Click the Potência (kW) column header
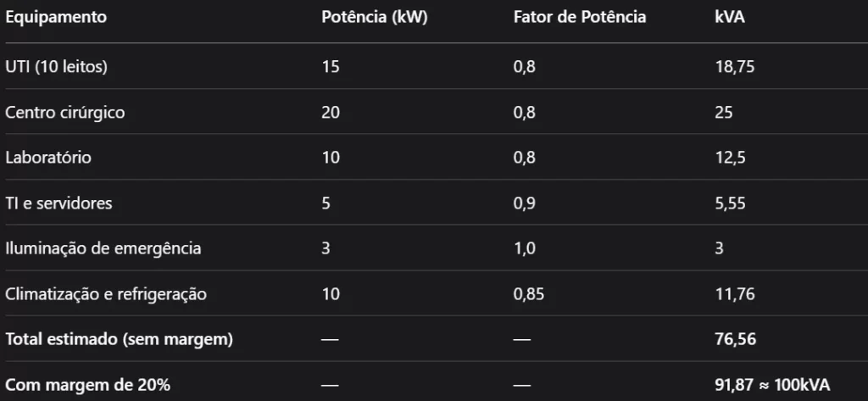868x401 pixels. [x=374, y=18]
